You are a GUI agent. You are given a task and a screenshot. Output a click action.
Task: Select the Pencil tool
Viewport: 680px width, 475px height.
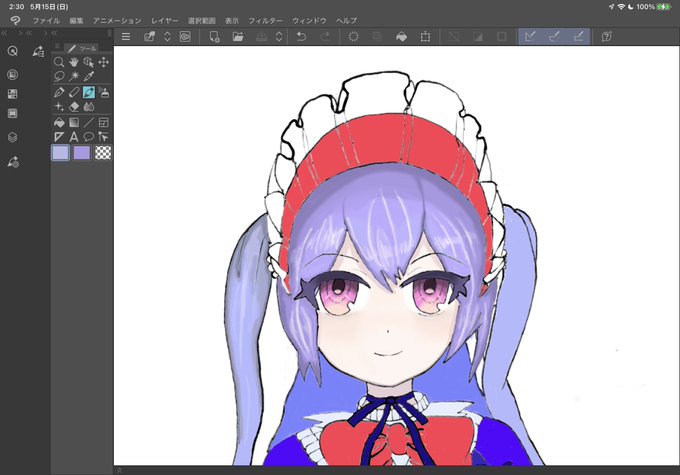coord(74,92)
